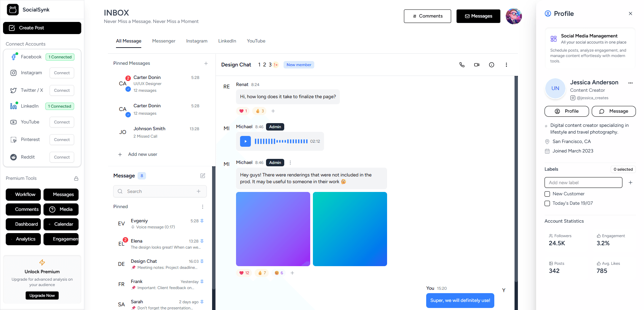Switch to the YouTube messages tab
Screen dimensions: 644x310
256,41
